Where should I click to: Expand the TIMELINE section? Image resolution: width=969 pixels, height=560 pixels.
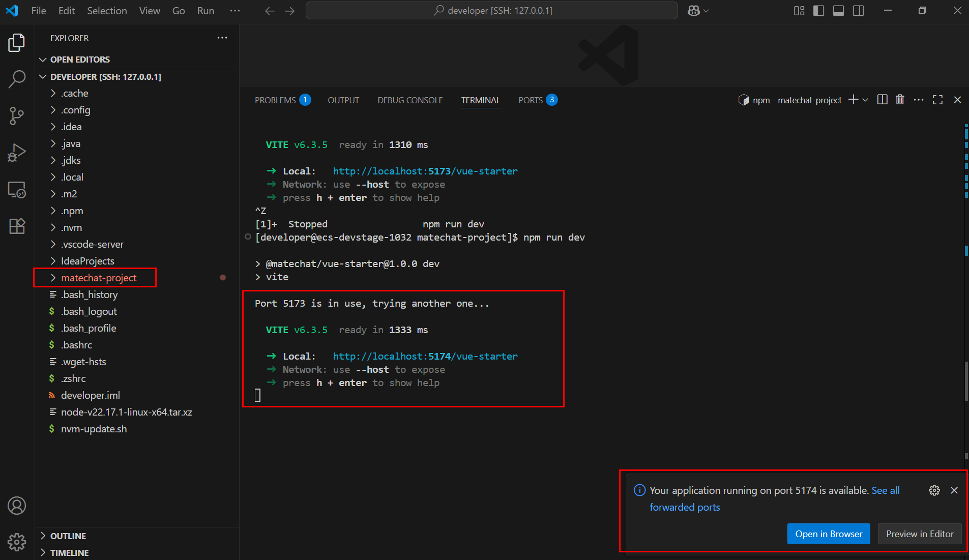137,553
